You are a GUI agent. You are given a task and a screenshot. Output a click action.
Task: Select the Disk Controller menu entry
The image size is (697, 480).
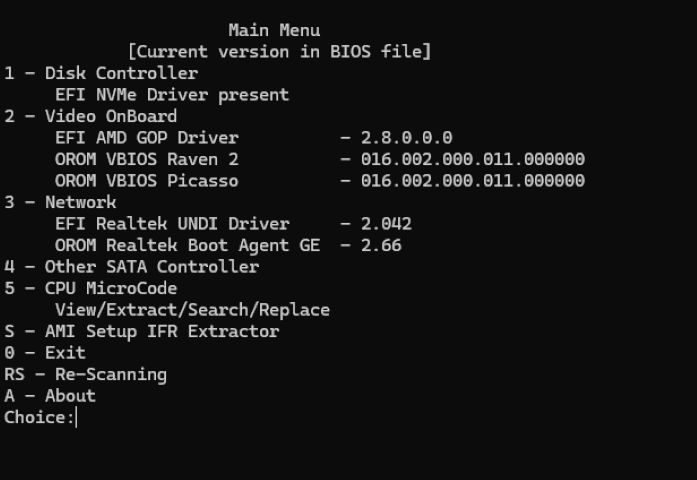[101, 73]
